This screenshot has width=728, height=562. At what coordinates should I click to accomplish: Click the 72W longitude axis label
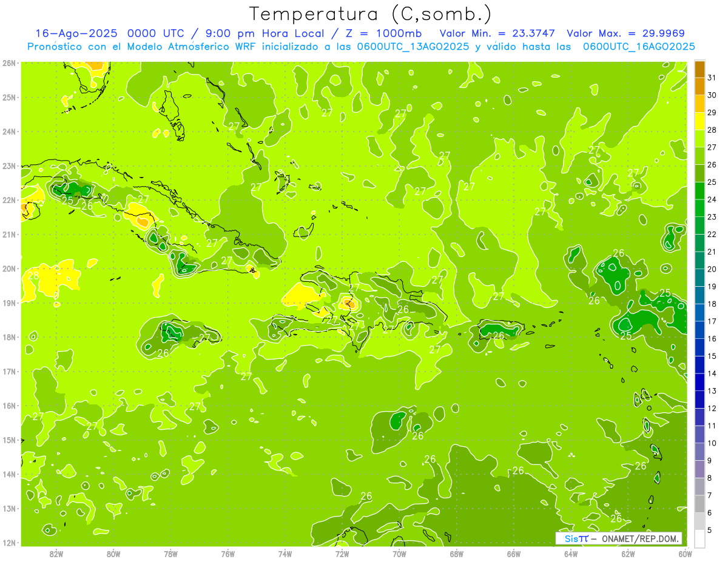pyautogui.click(x=342, y=554)
